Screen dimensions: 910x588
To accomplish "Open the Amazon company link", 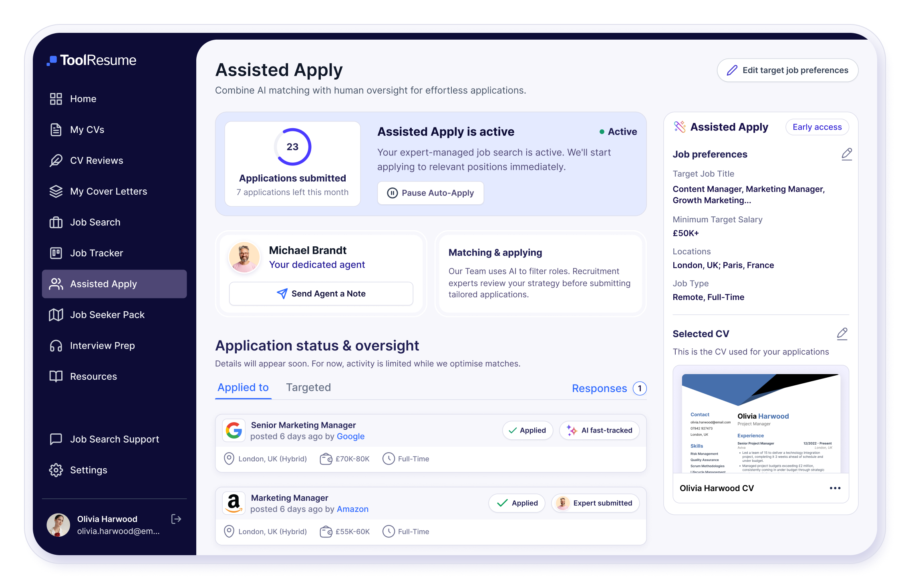I will (352, 509).
